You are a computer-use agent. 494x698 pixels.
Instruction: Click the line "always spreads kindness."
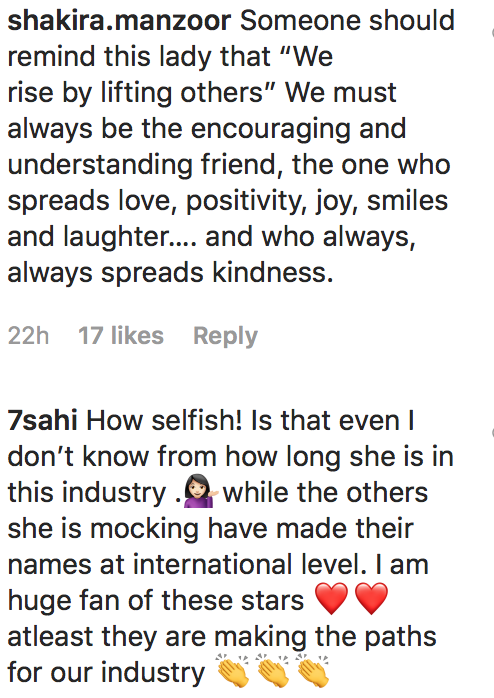tap(170, 272)
